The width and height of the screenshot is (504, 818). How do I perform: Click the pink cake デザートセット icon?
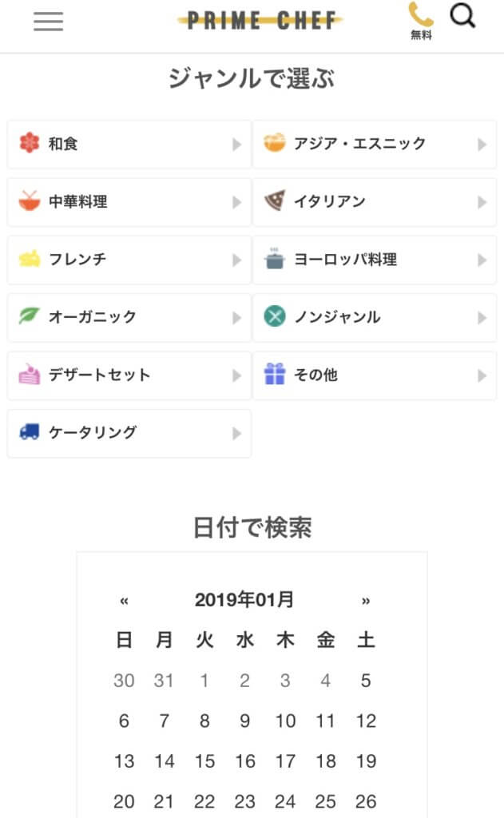[x=30, y=374]
